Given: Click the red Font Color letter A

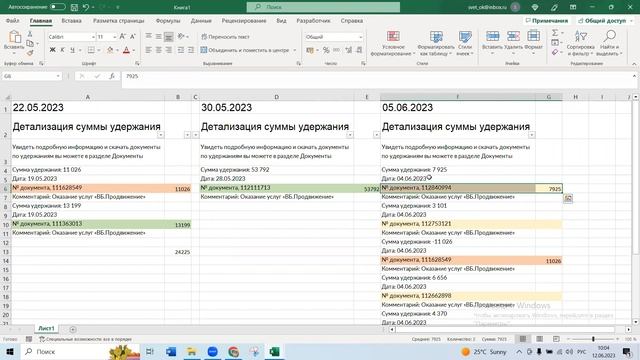Looking at the screenshot, I should [x=126, y=50].
